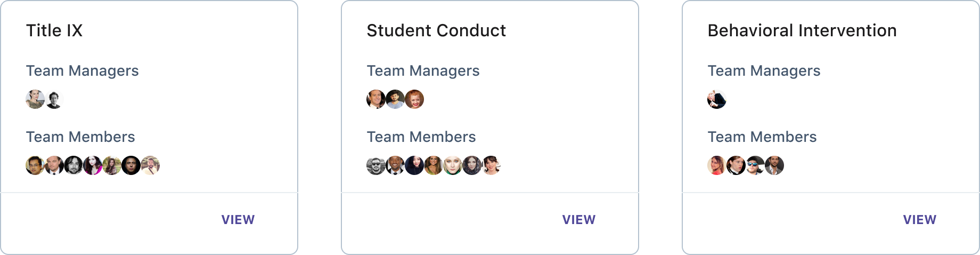980x255 pixels.
Task: Select last Title IX team member avatar
Action: coord(150,165)
